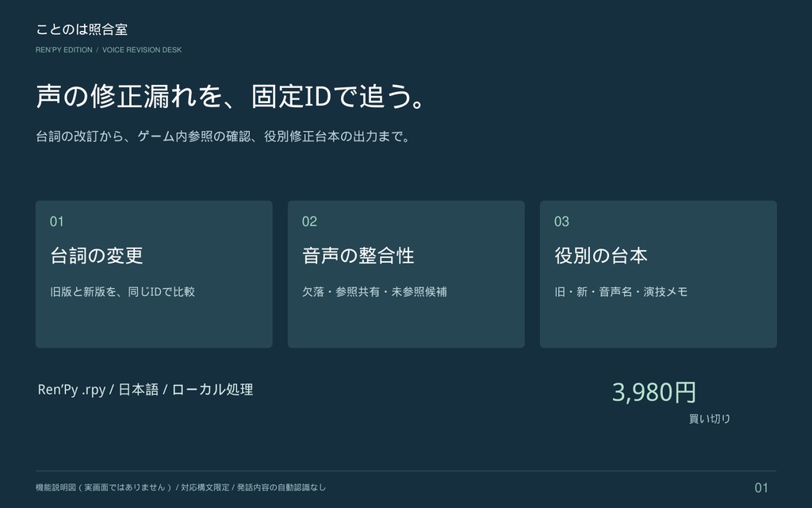Click the 買い切り label under the price
The width and height of the screenshot is (812, 508).
pos(710,419)
